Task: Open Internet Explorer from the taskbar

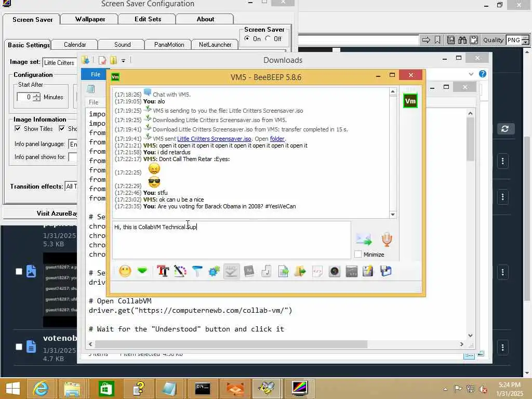Action: [x=41, y=389]
